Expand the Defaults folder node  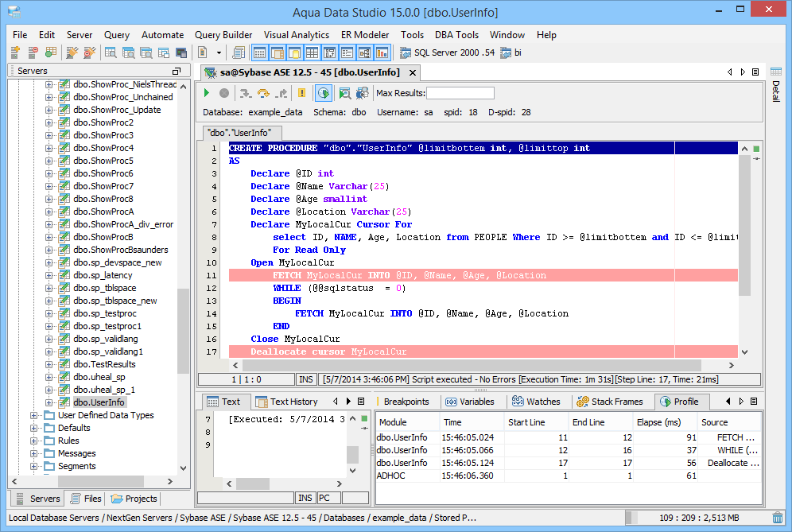coord(34,428)
